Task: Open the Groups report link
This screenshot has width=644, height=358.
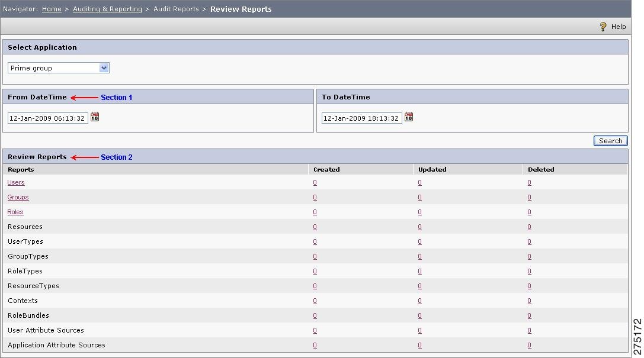Action: [18, 197]
